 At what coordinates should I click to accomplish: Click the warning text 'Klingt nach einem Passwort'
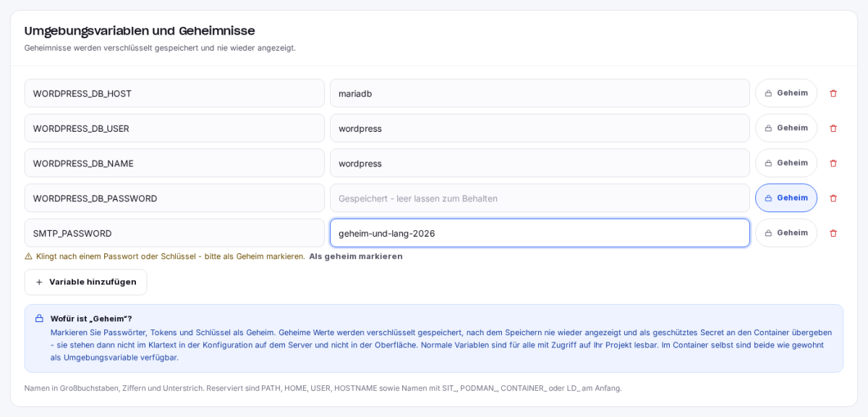point(171,256)
